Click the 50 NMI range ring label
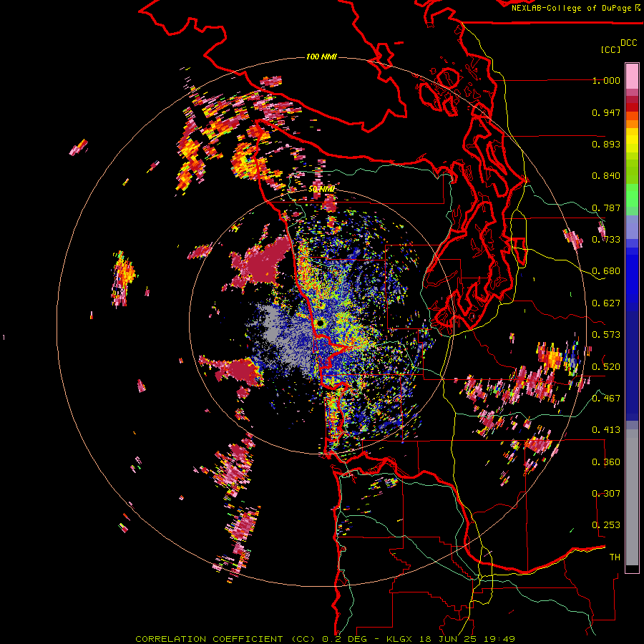This screenshot has height=644, width=644. click(x=321, y=189)
